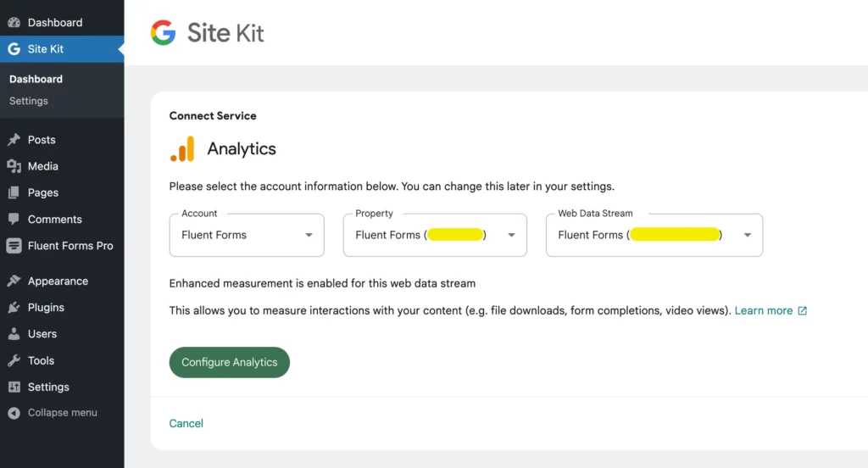Image resolution: width=868 pixels, height=468 pixels.
Task: Go to Posts menu
Action: [62, 140]
